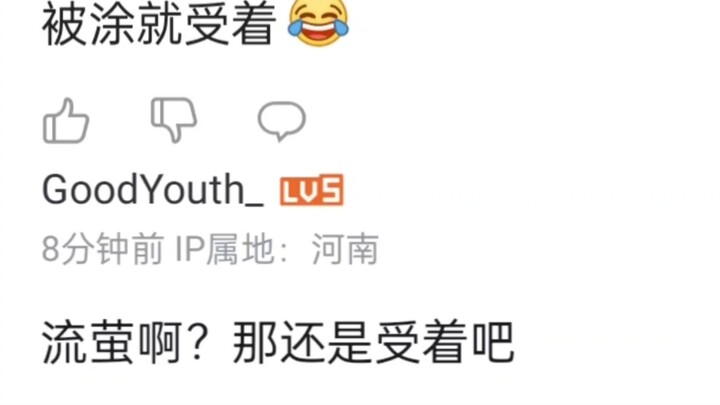This screenshot has width=720, height=405.
Task: Click the orange LV5 level badge
Action: [312, 190]
